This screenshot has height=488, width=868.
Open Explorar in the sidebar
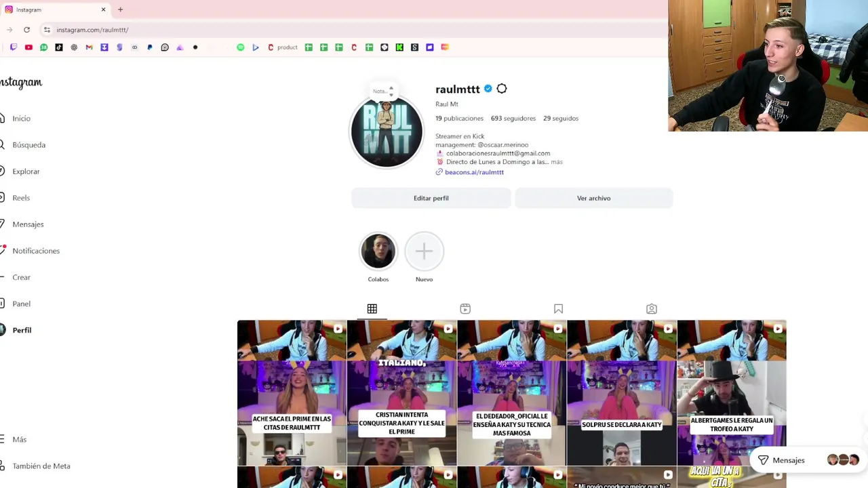pos(26,171)
